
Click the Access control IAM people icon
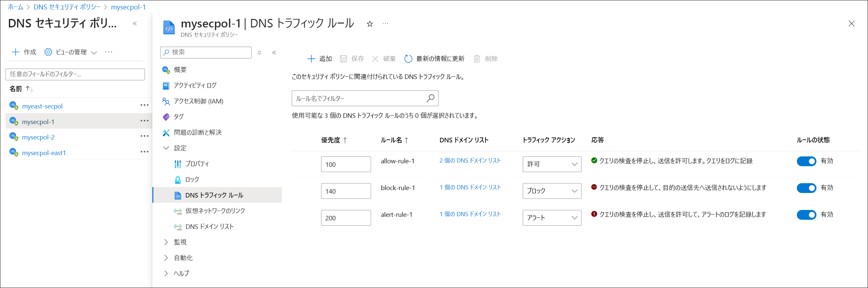click(x=166, y=101)
